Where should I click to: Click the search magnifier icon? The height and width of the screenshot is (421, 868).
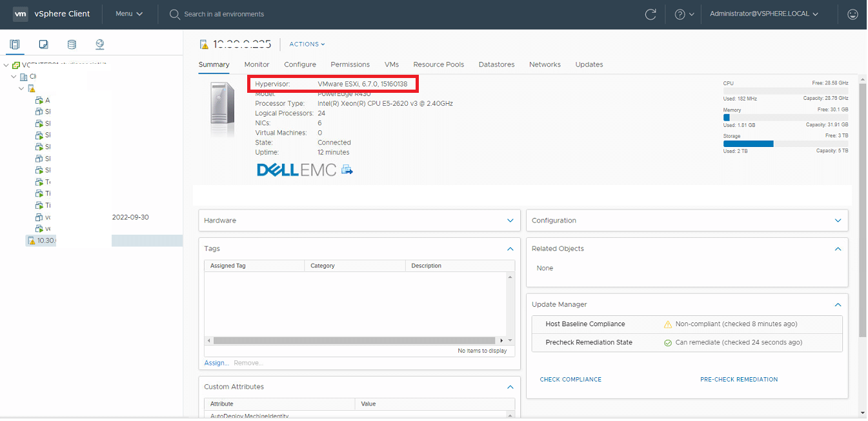tap(174, 14)
